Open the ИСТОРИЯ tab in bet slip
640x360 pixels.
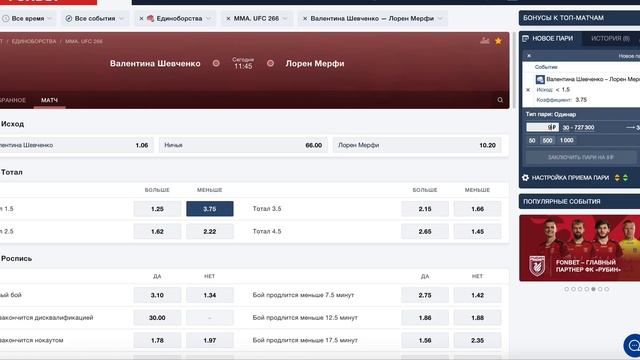[x=610, y=38]
